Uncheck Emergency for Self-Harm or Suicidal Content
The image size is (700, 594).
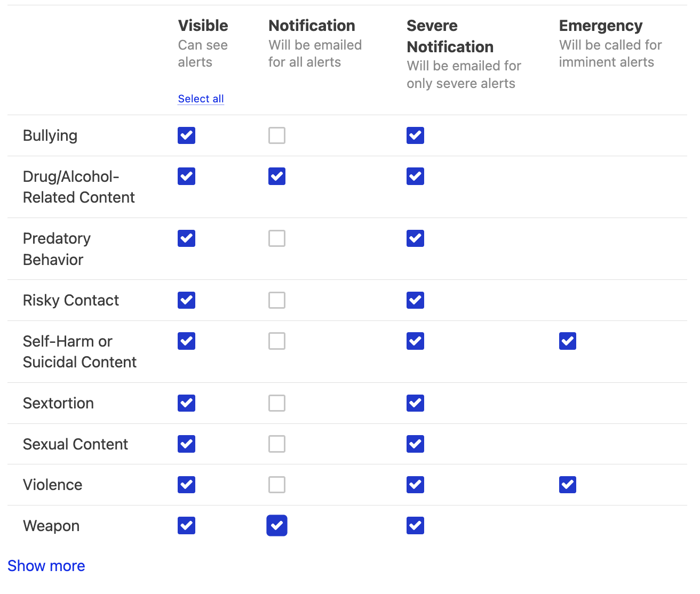[568, 341]
